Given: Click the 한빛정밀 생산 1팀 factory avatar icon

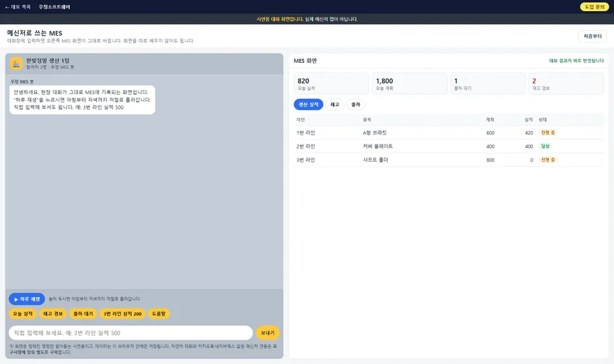Looking at the screenshot, I should [x=16, y=63].
